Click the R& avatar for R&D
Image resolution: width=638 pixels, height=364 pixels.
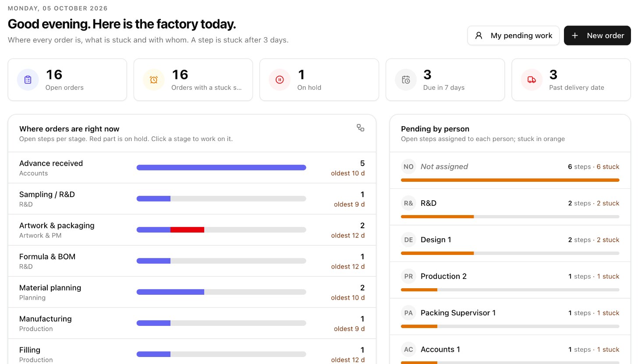coord(408,203)
